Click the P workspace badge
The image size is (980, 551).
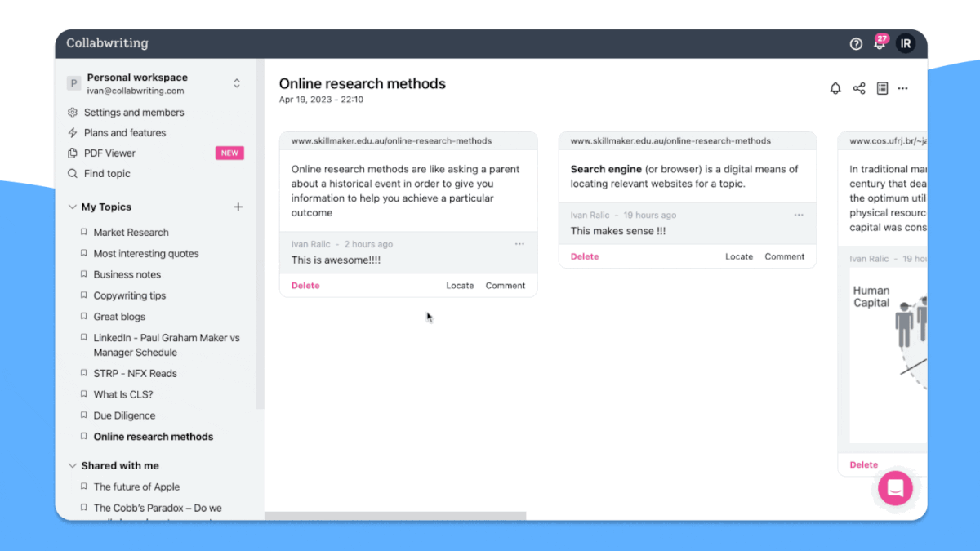(73, 83)
